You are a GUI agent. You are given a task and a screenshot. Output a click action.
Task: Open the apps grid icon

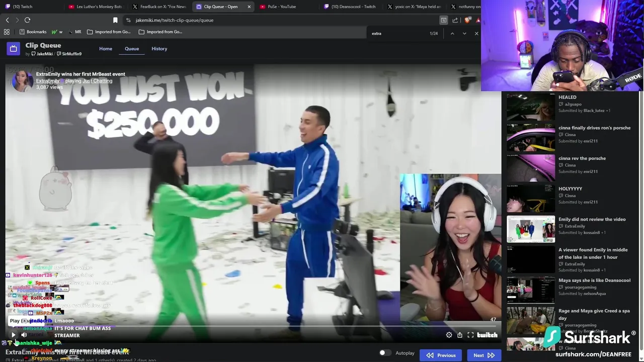(x=7, y=32)
